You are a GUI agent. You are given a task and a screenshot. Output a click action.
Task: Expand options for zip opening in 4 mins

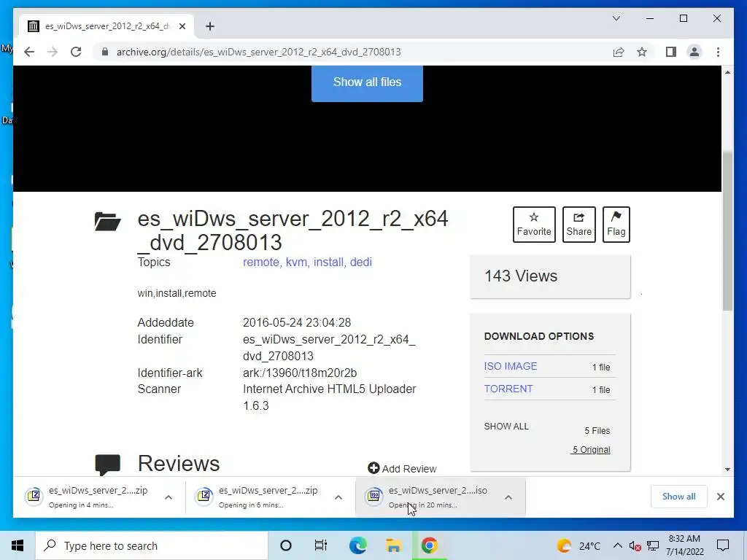tap(169, 497)
